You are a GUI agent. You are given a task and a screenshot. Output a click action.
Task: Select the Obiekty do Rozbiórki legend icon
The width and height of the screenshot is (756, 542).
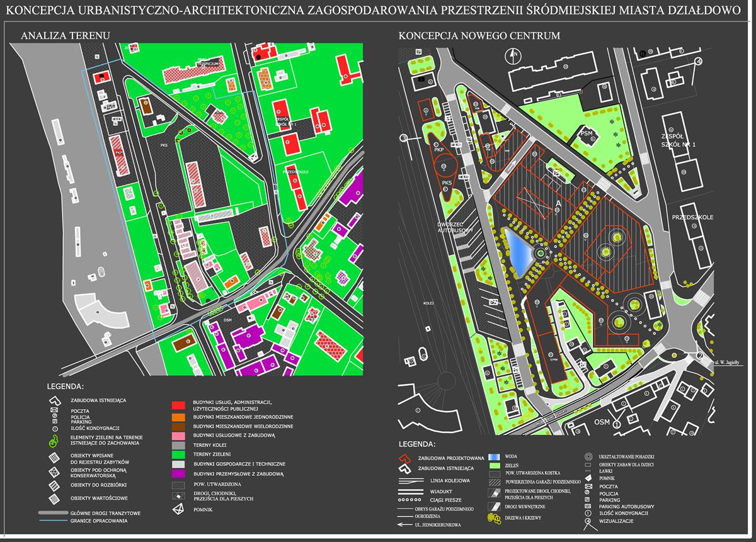click(x=55, y=485)
